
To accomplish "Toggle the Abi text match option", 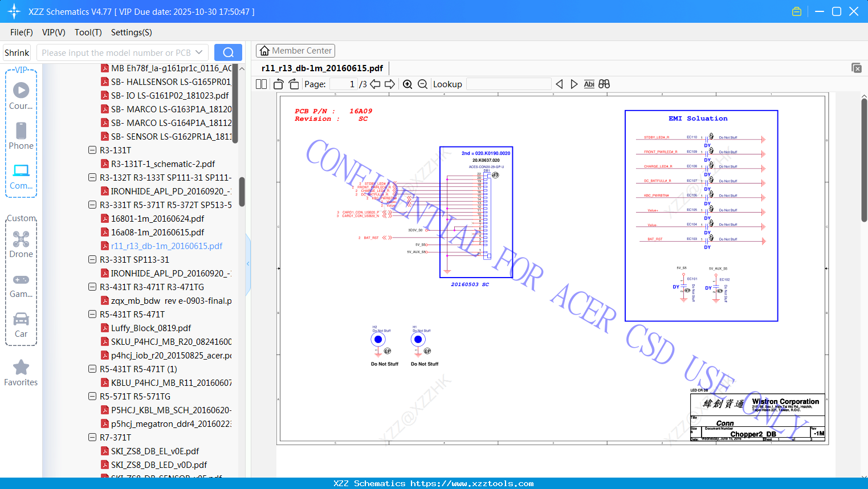I will coord(589,84).
